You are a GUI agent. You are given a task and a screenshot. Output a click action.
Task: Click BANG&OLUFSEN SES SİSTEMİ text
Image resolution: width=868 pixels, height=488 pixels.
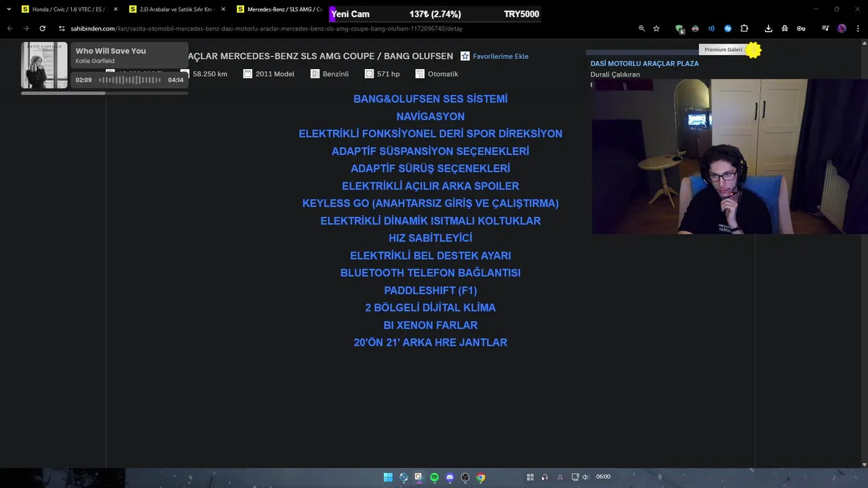click(x=431, y=99)
